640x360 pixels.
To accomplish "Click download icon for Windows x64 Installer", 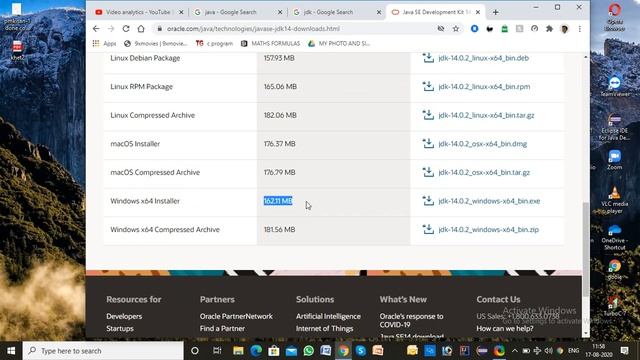I will click(x=428, y=200).
